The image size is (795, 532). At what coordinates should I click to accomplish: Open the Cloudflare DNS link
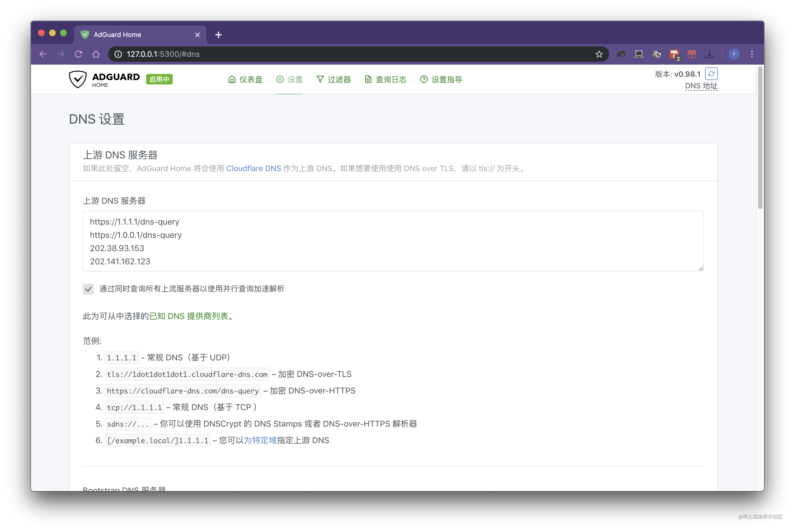pyautogui.click(x=253, y=169)
